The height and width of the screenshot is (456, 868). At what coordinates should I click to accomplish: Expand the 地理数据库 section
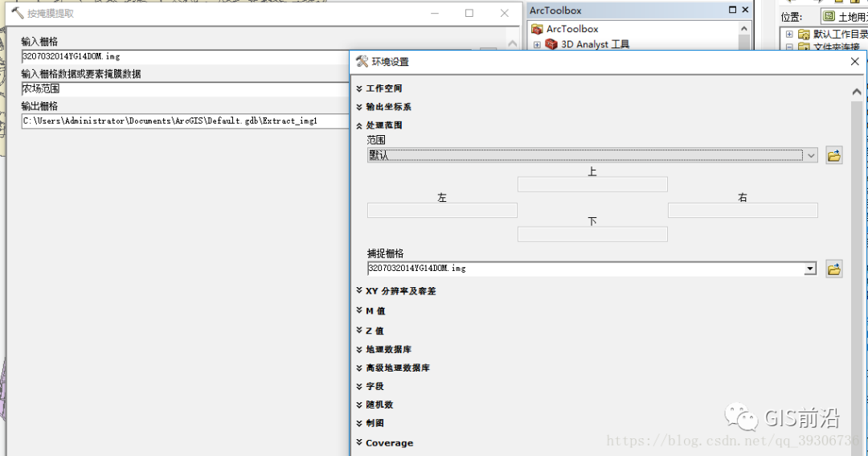(x=359, y=350)
